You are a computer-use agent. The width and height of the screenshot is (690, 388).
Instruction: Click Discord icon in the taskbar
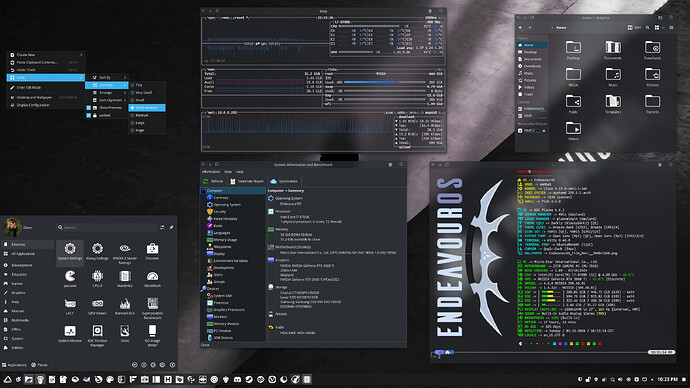point(238,379)
